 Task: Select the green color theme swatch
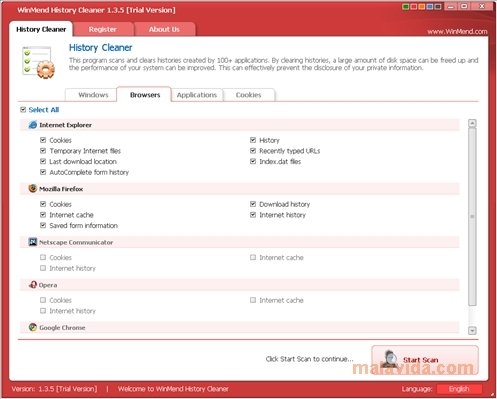tap(406, 7)
